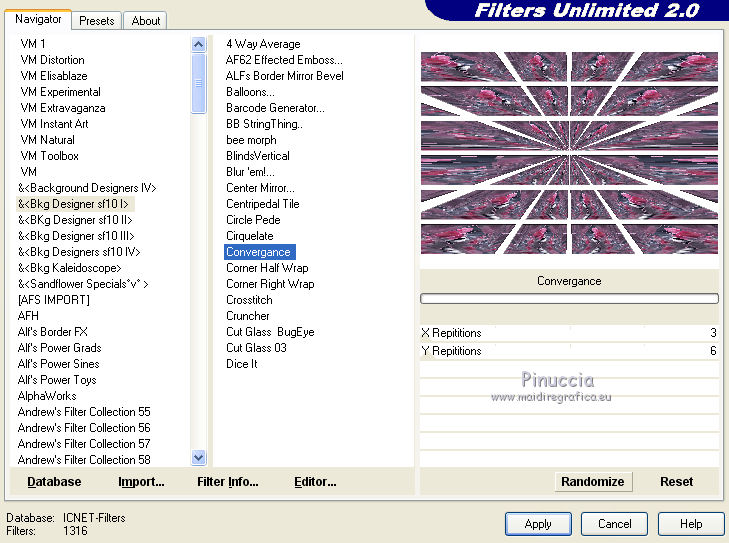Select &<Bkg Designer sf10 I> category

73,204
